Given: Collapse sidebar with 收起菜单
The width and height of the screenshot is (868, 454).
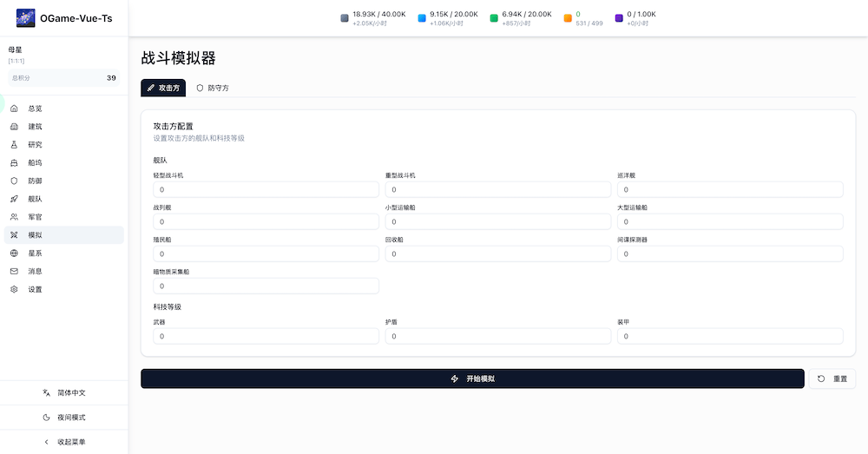Looking at the screenshot, I should tap(64, 442).
